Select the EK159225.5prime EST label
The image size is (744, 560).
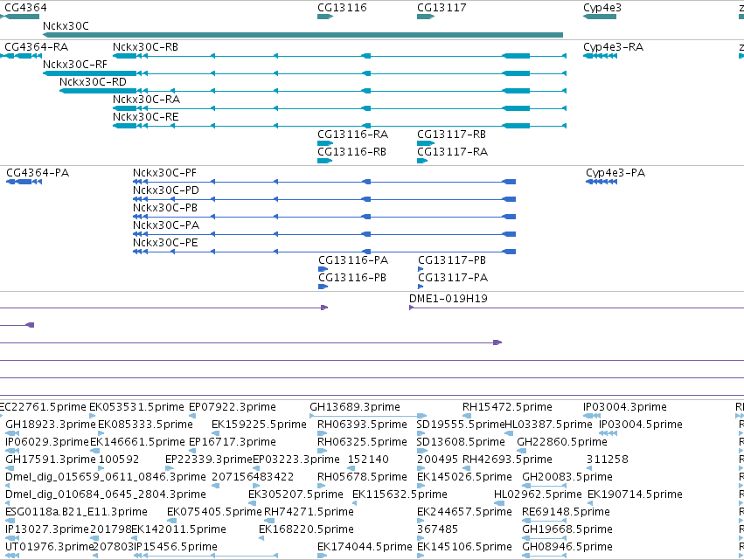(259, 425)
